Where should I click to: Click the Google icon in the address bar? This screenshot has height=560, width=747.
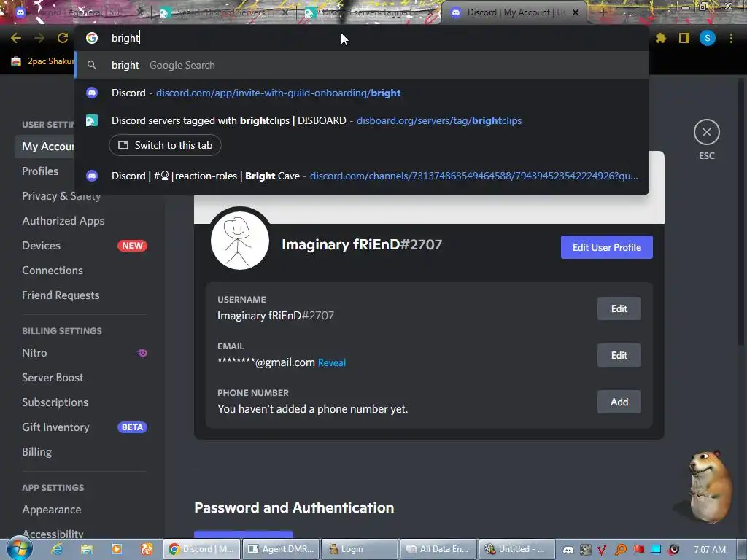click(92, 38)
